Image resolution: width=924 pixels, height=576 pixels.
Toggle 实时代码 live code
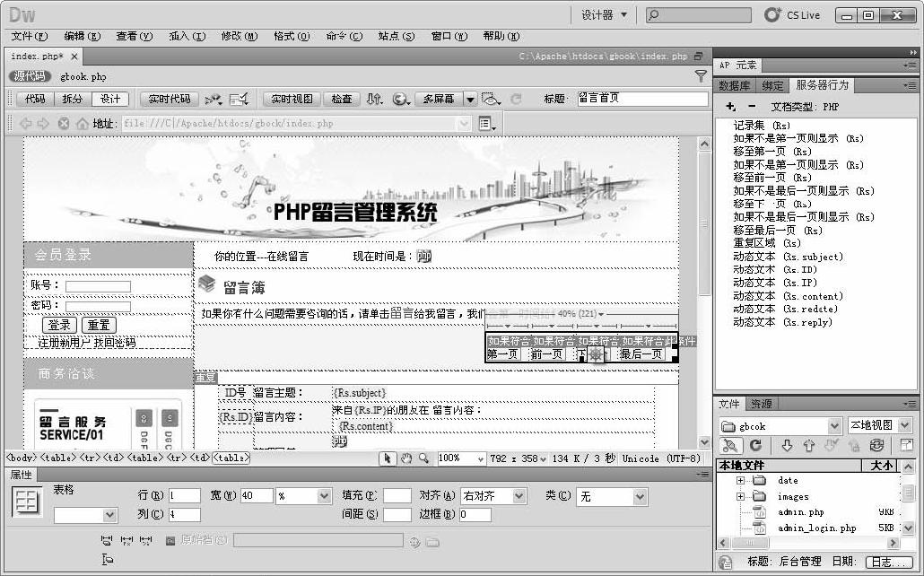click(170, 99)
